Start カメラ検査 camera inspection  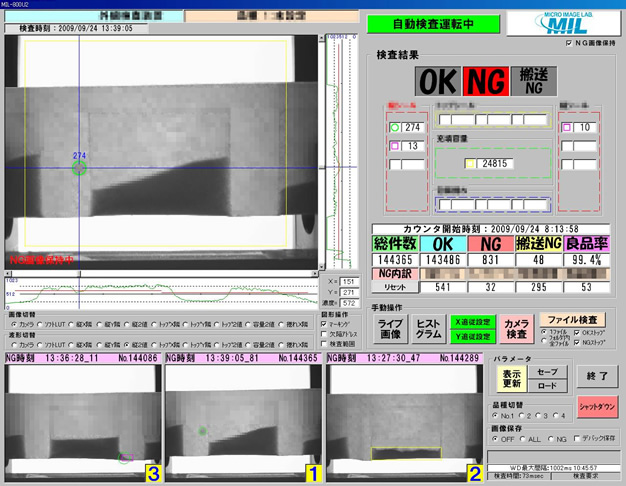[x=515, y=329]
